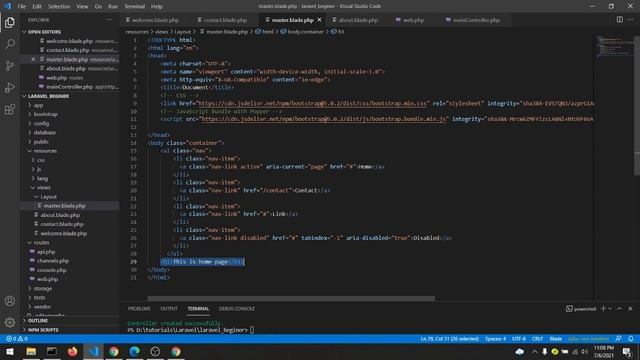Open the Terminal menu
The height and width of the screenshot is (360, 640).
(x=134, y=6)
